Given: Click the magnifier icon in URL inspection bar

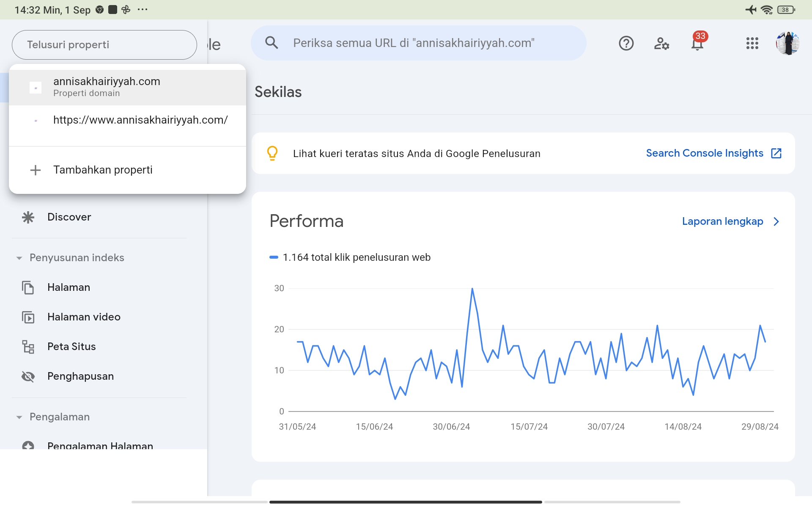Looking at the screenshot, I should pyautogui.click(x=272, y=43).
